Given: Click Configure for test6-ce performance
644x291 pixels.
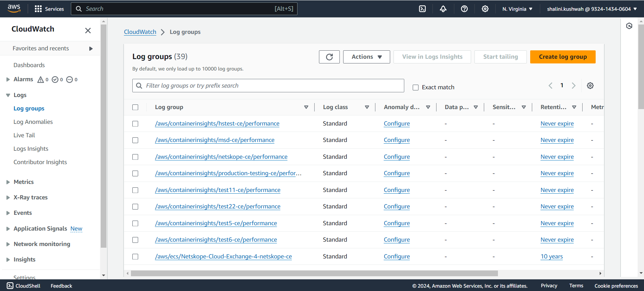Looking at the screenshot, I should pos(397,240).
